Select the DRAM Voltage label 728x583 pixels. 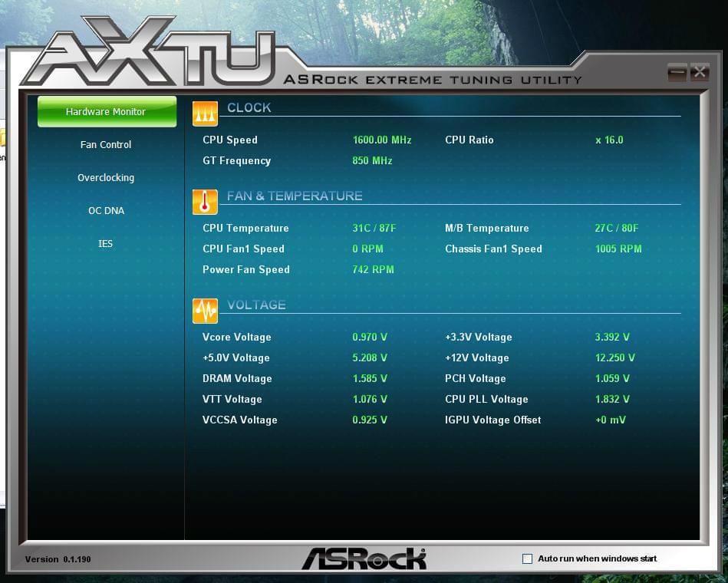(x=237, y=379)
